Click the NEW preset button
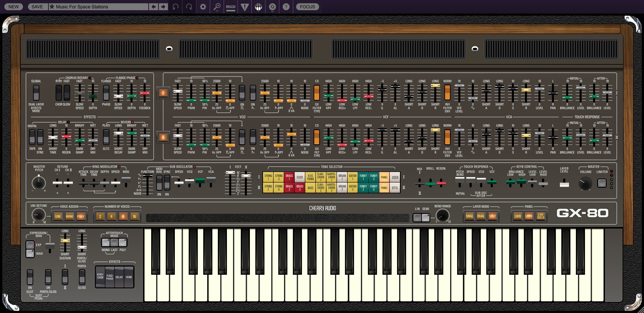 pos(14,7)
